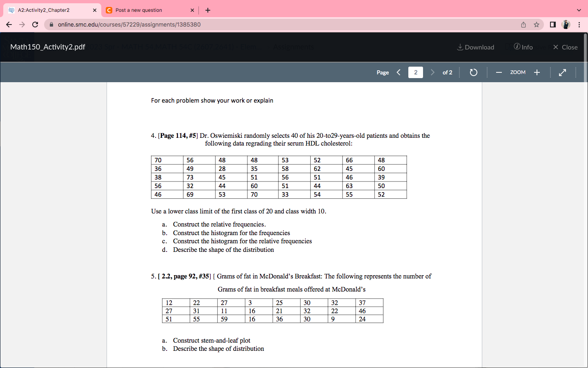Go to the previous page with the left chevron

coord(399,72)
